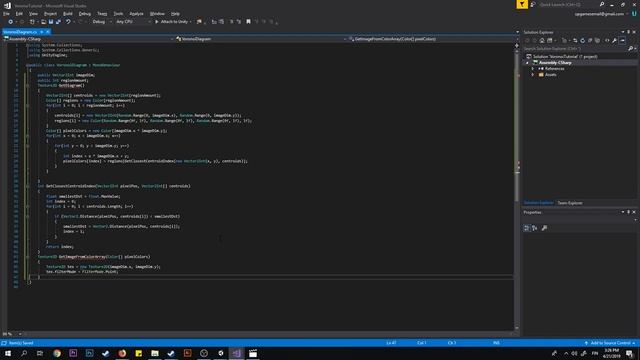Screen dimensions: 640x360
Task: Collapse the GetClosestCentroidIndex method outline
Action: (27, 186)
